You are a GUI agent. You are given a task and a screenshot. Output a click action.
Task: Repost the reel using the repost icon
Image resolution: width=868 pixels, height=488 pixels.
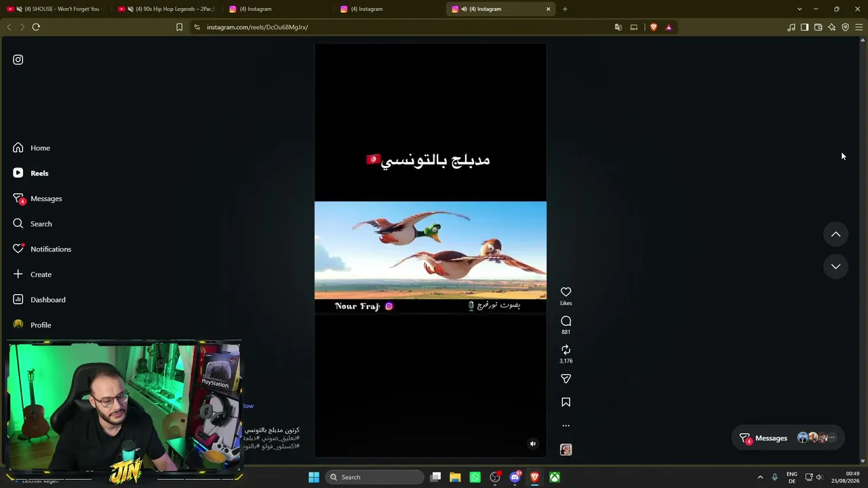566,350
